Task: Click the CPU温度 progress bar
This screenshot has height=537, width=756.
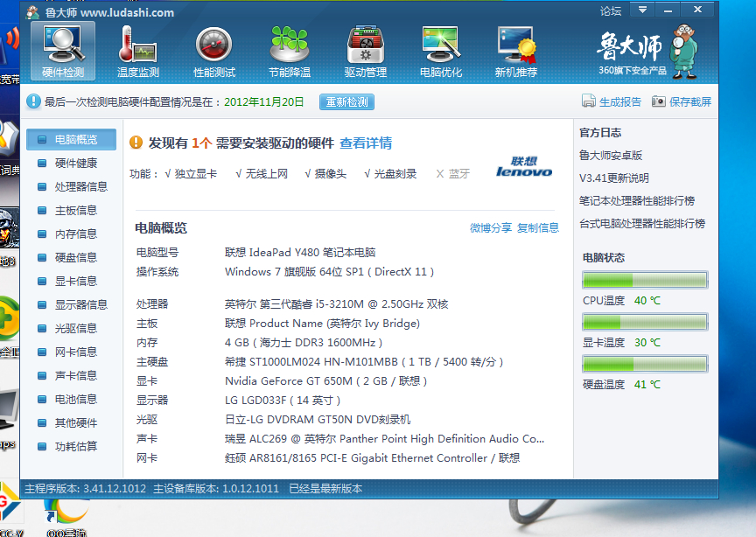Action: click(x=645, y=280)
